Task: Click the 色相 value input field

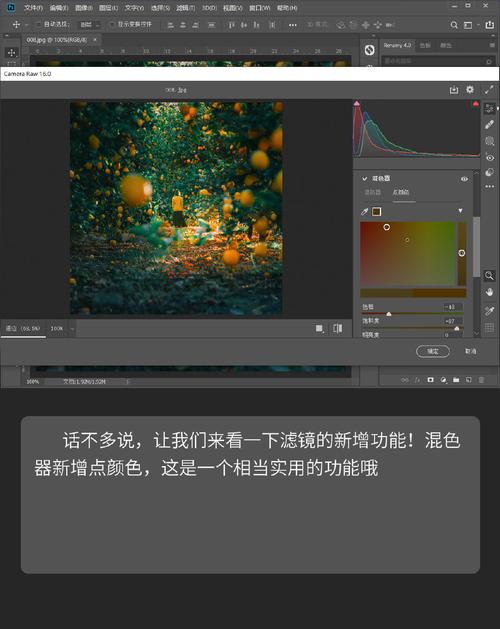Action: [x=453, y=307]
